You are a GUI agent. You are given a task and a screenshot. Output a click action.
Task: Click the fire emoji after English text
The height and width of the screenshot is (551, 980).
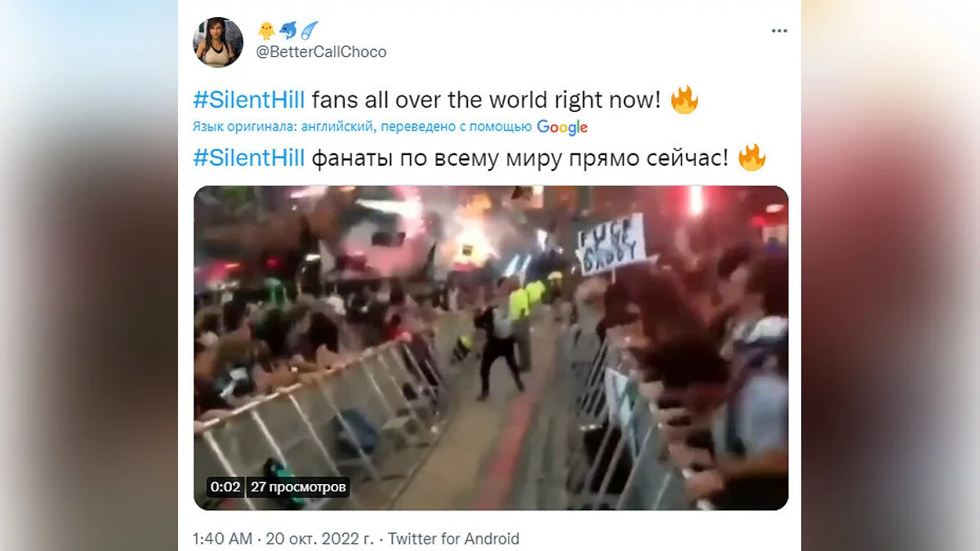point(684,100)
